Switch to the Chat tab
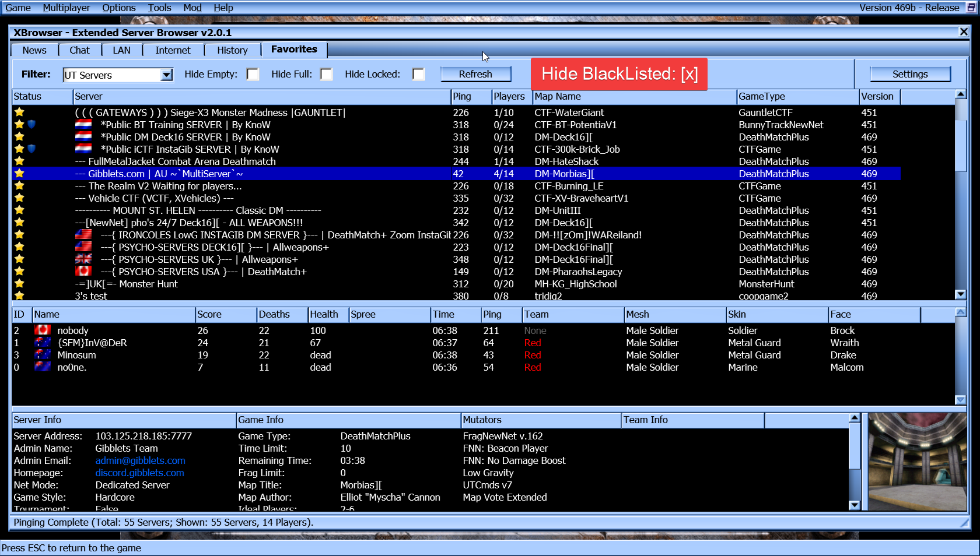The image size is (980, 556). [79, 50]
